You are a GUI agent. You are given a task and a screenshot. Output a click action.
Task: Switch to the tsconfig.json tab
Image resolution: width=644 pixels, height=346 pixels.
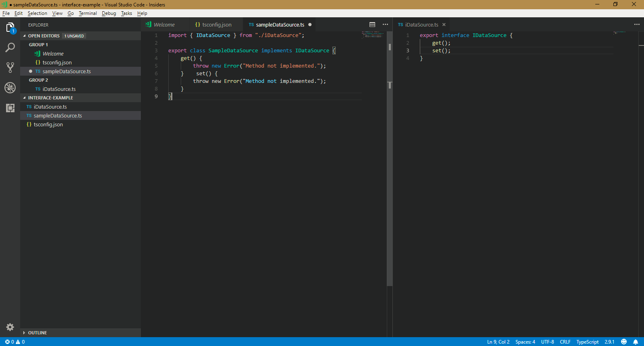[x=217, y=25]
